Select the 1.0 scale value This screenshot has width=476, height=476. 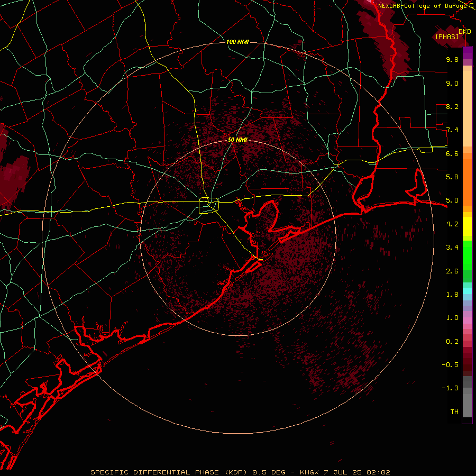pyautogui.click(x=452, y=318)
